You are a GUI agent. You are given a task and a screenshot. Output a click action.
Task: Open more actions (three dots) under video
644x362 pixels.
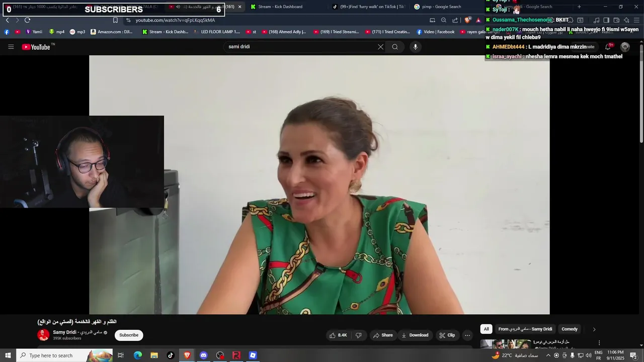[467, 335]
